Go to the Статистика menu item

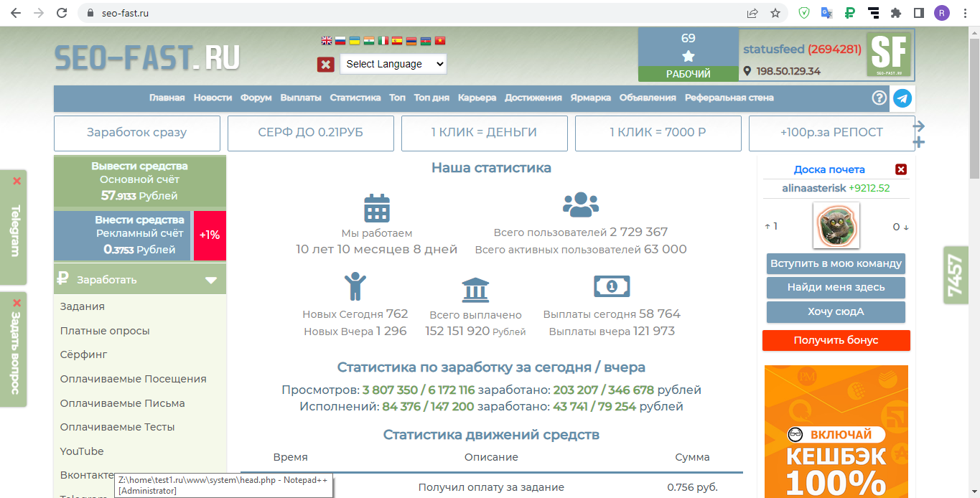coord(355,98)
